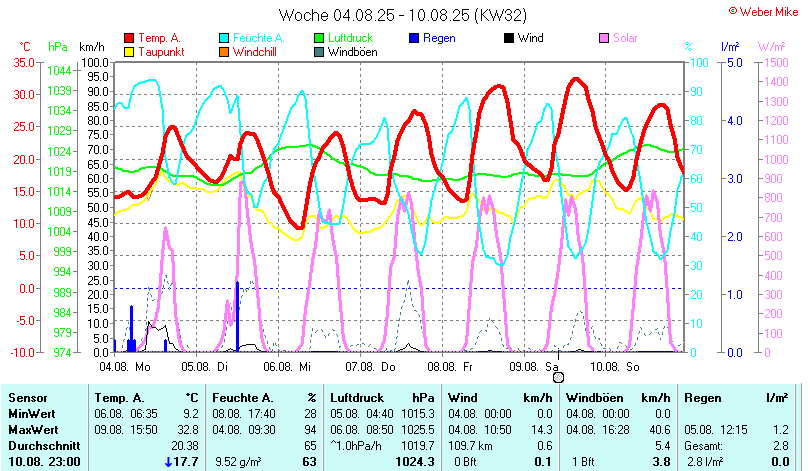Click the orange Windchill legend square
810x471 pixels.
tap(224, 52)
